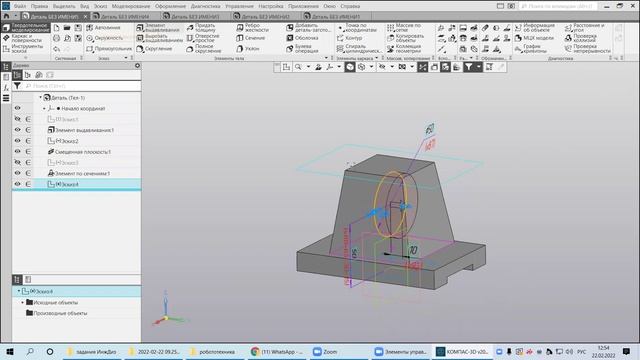
Task: Open the Диагностика menu
Action: coord(205,6)
